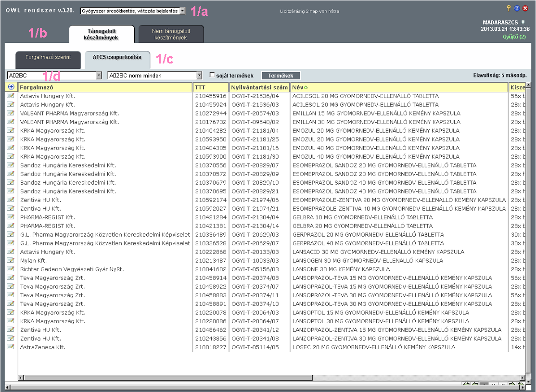Image resolution: width=536 pixels, height=392 pixels.
Task: Click the MADARASZCS username text
Action: coord(500,22)
